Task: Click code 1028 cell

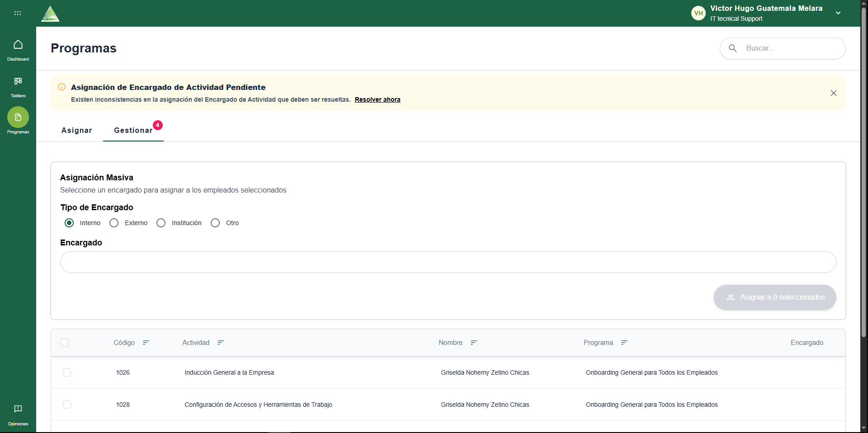Action: click(123, 405)
